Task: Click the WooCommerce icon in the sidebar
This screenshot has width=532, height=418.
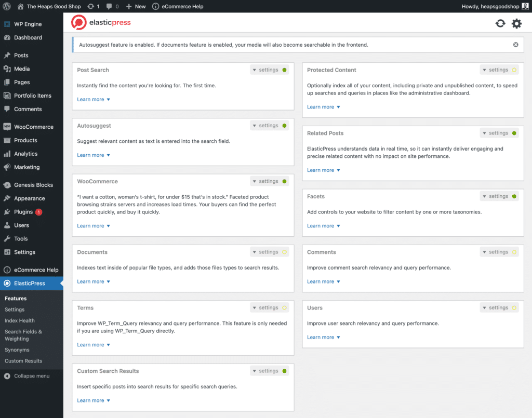Action: click(x=7, y=127)
